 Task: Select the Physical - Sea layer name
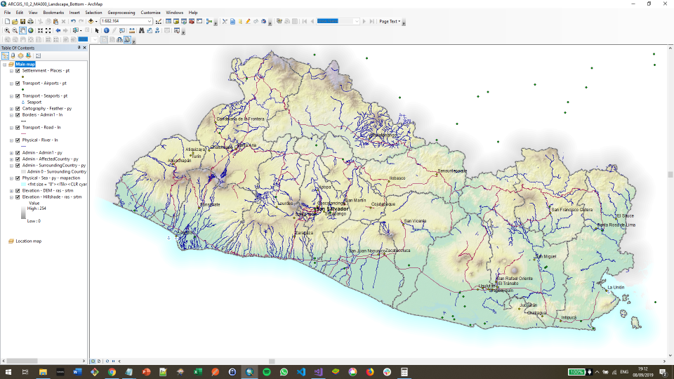(51, 178)
